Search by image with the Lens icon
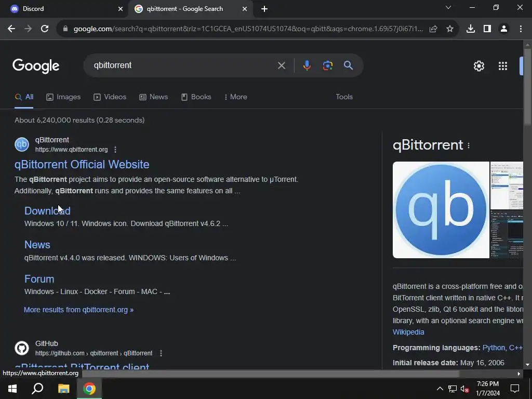Screen dimensions: 532x399 (327, 65)
